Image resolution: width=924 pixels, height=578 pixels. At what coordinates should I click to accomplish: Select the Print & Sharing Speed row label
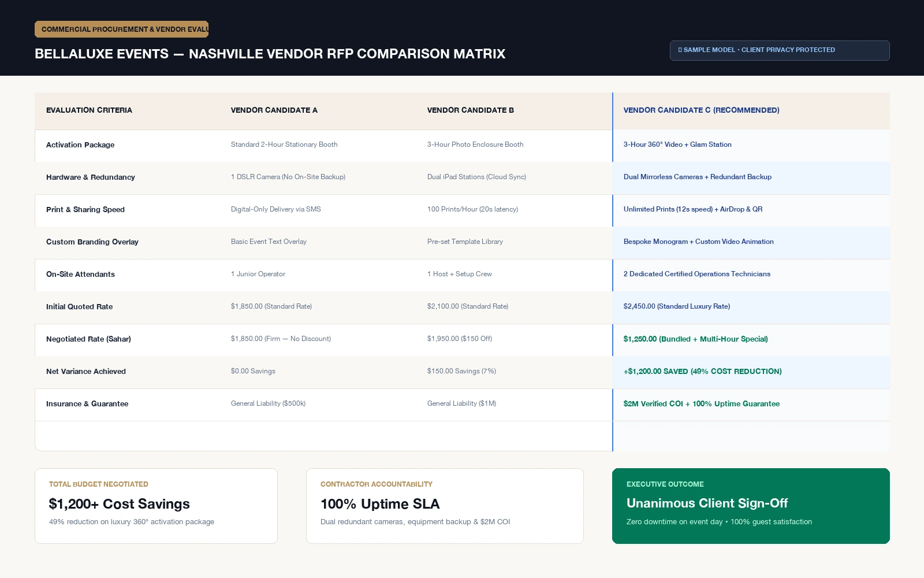click(85, 210)
